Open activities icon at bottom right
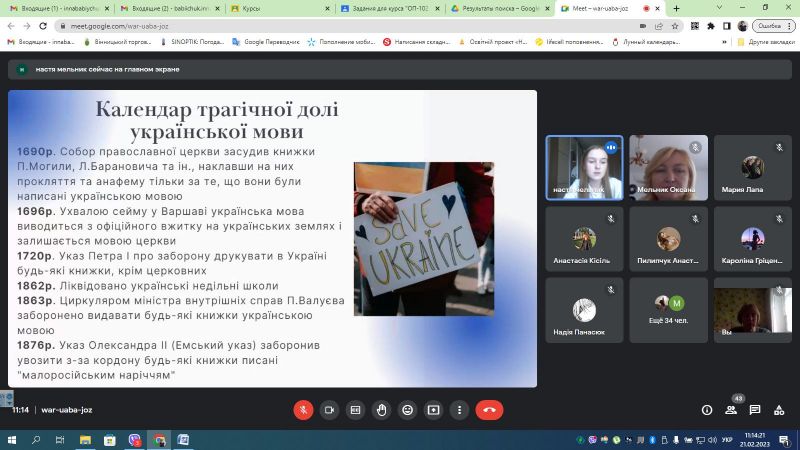The height and width of the screenshot is (450, 800). (x=779, y=410)
